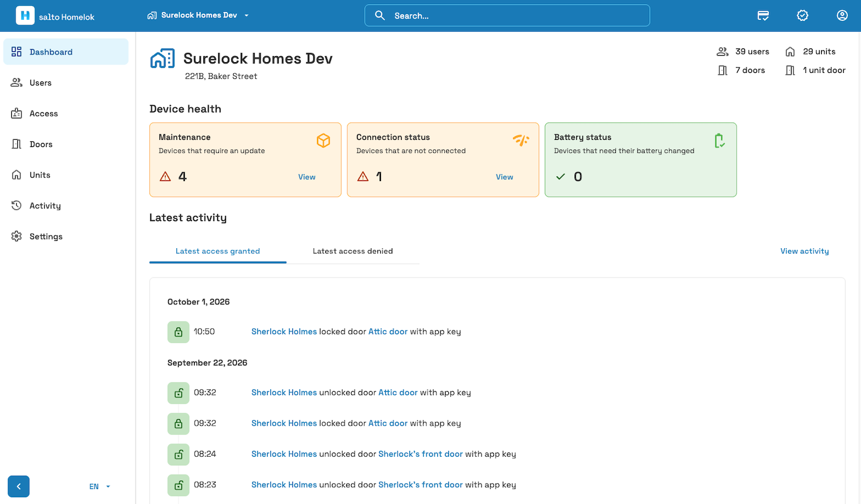This screenshot has height=504, width=861.
Task: Collapse the sidebar with the chevron button
Action: pyautogui.click(x=19, y=487)
